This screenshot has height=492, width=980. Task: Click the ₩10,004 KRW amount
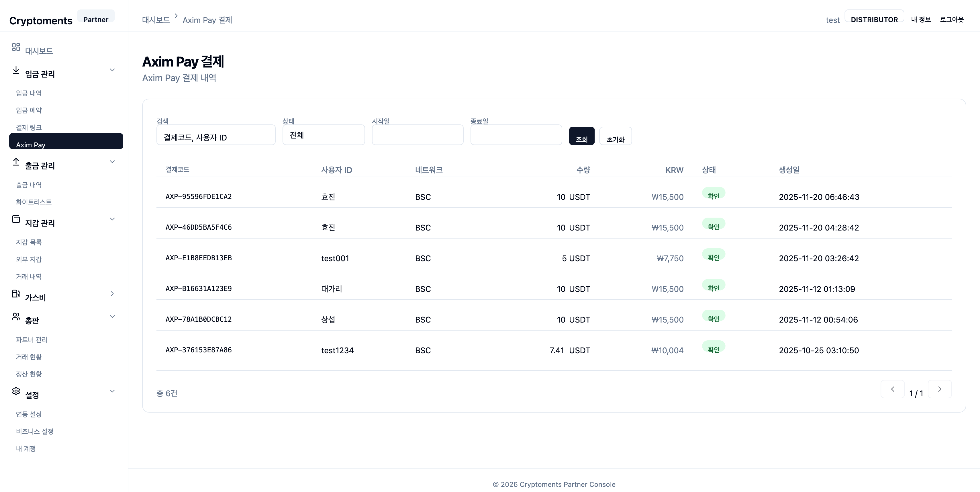(x=668, y=350)
